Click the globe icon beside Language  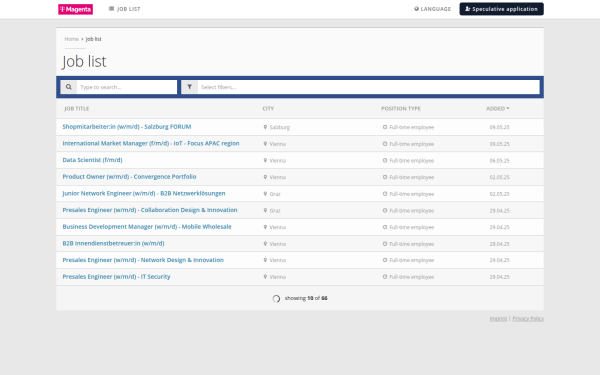click(416, 9)
